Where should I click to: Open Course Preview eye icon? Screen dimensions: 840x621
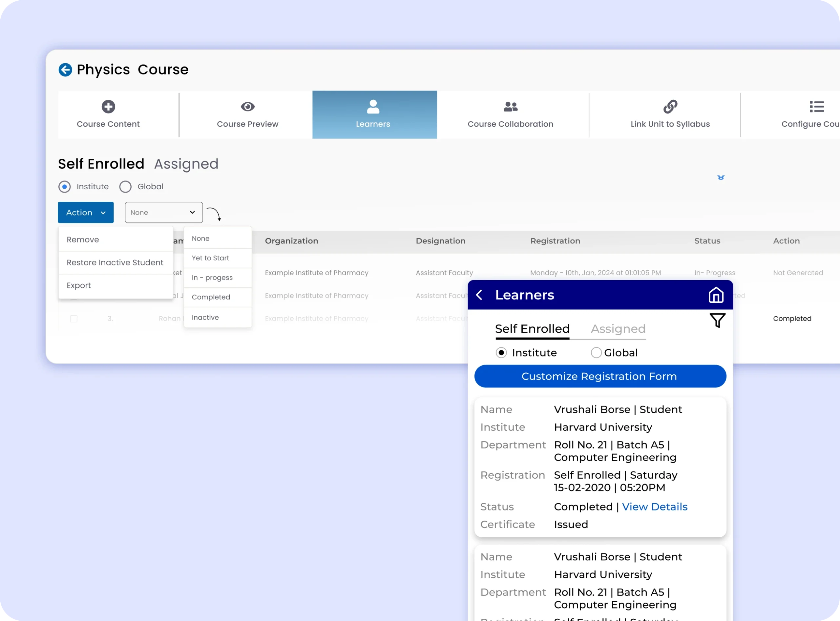tap(247, 107)
